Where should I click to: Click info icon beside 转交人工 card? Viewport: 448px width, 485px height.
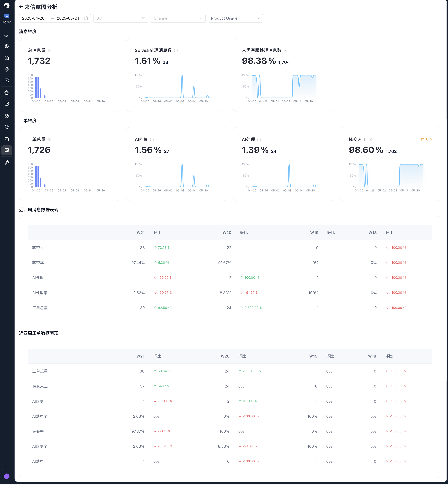tap(370, 139)
